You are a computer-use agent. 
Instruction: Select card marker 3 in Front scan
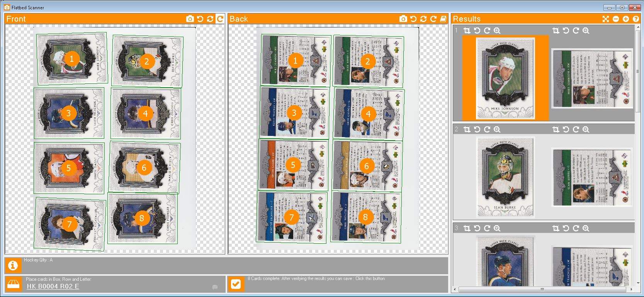(69, 113)
